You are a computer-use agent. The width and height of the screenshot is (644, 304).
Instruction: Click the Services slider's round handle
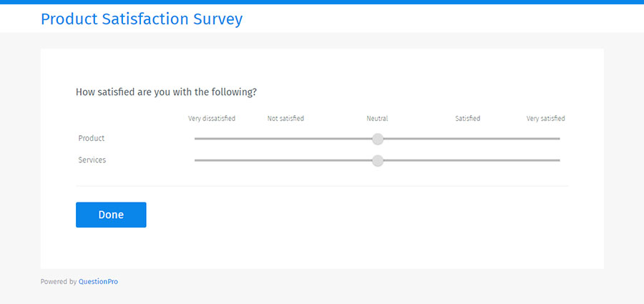tap(378, 161)
